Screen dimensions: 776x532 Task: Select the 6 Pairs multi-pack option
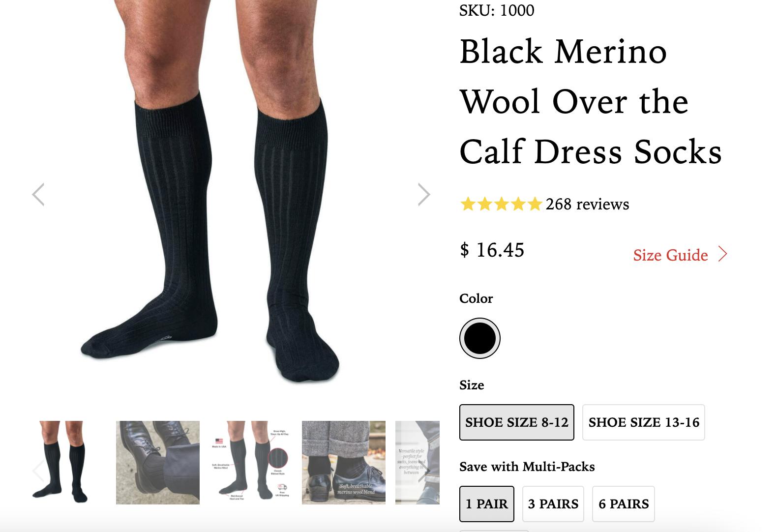623,504
